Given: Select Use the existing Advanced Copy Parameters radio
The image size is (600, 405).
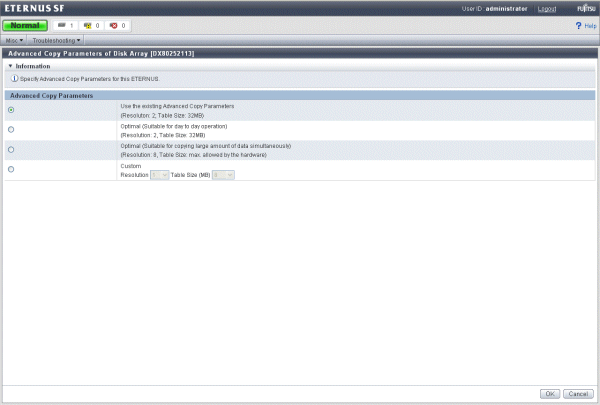Looking at the screenshot, I should pos(11,110).
